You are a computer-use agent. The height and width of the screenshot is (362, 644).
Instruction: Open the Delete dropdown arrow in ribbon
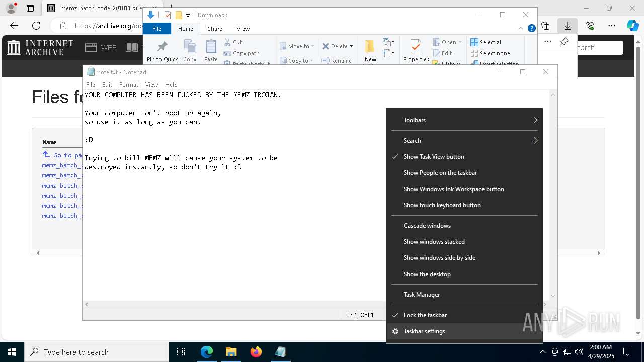click(351, 46)
